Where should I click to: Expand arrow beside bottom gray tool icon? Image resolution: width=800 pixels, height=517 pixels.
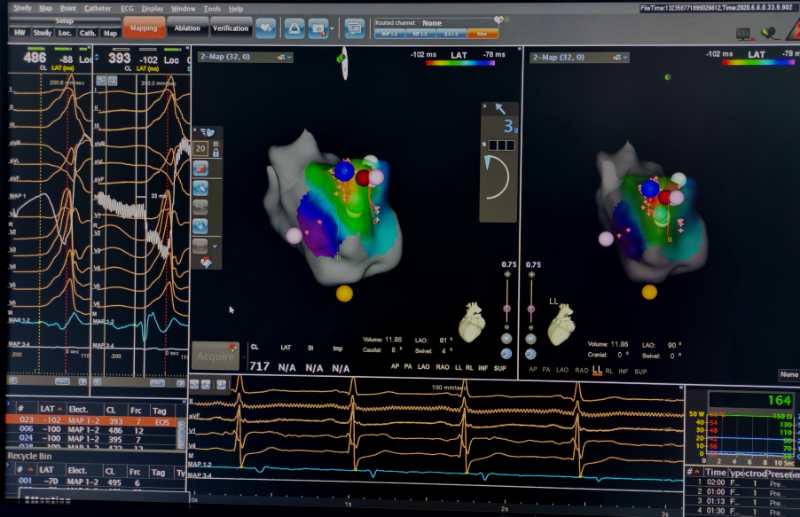[x=215, y=247]
